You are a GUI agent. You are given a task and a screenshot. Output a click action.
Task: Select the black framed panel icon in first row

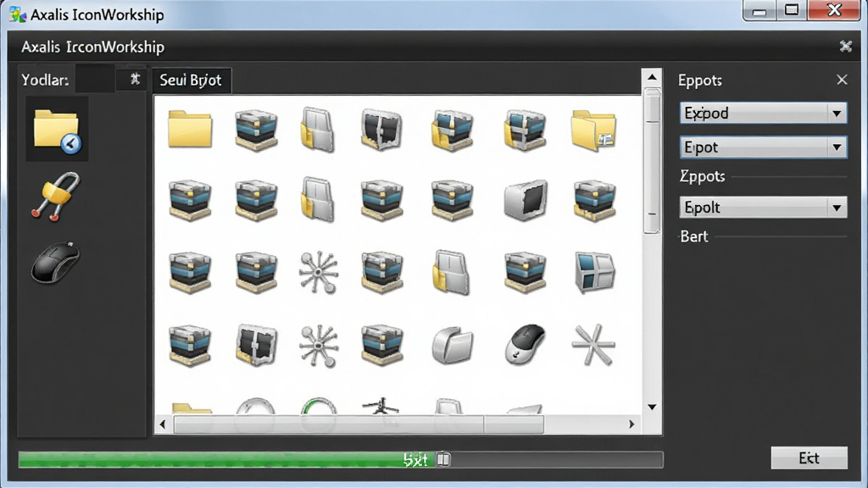pyautogui.click(x=381, y=130)
